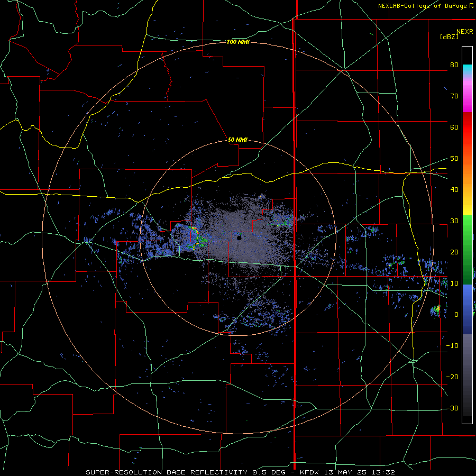Screen dimensions: 476x476
Task: Click the -30 value on the dBZ scale
Action: coord(452,408)
